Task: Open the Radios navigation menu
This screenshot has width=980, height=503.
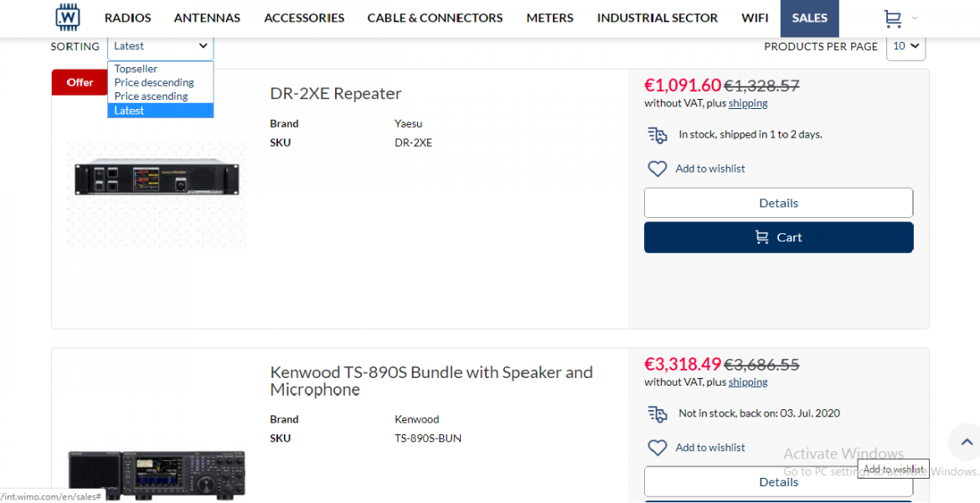Action: 128,18
